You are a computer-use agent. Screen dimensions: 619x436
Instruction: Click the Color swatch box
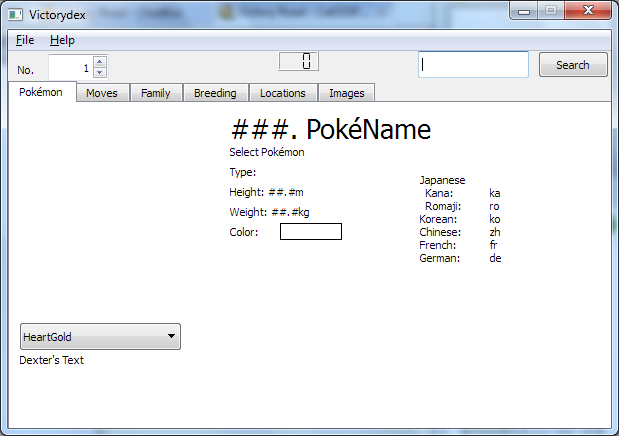coord(311,232)
